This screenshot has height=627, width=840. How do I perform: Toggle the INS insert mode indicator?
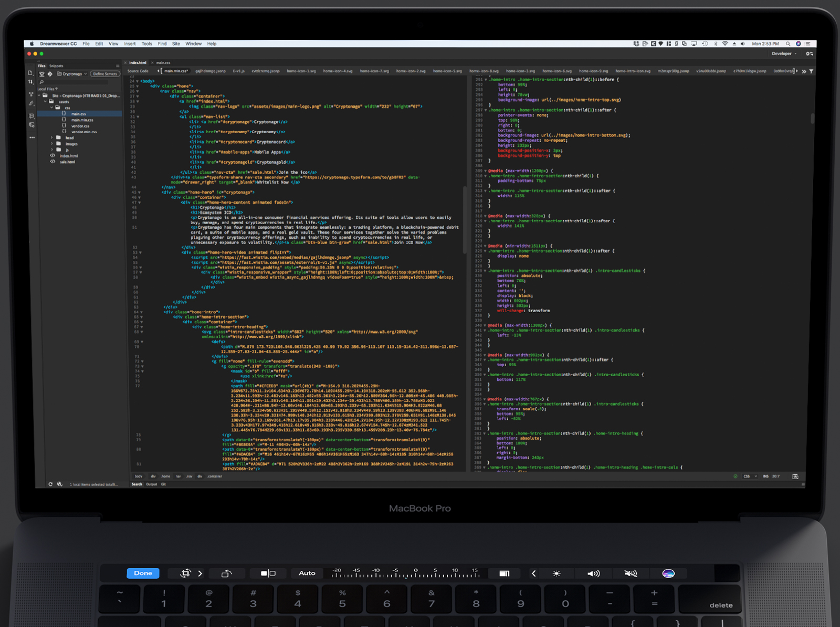click(765, 476)
